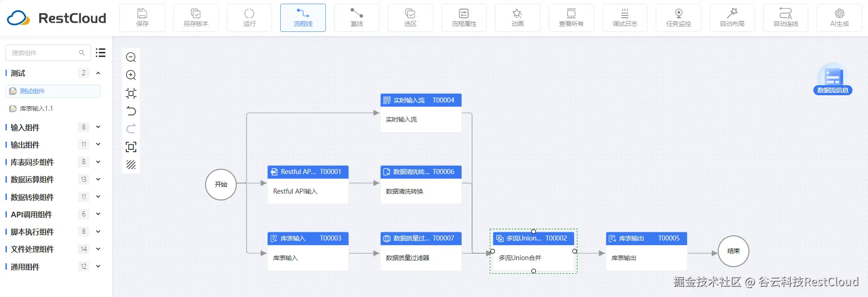Image resolution: width=868 pixels, height=297 pixels.
Task: Select the 库表输入 T00003 node
Action: (x=308, y=251)
